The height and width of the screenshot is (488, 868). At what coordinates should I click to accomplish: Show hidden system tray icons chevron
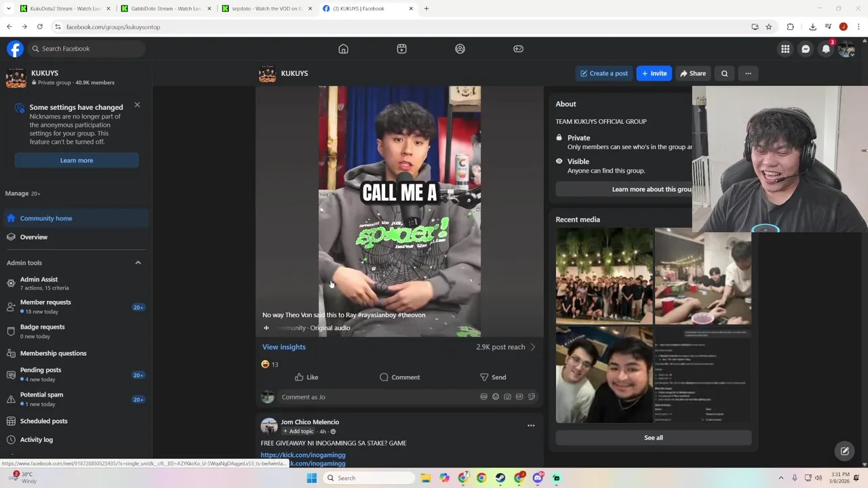781,478
